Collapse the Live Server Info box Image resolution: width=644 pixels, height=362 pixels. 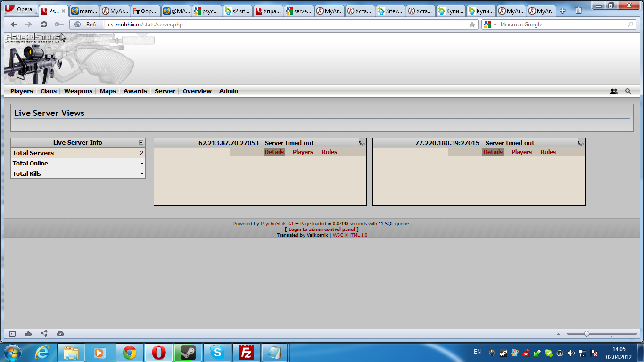click(x=141, y=142)
